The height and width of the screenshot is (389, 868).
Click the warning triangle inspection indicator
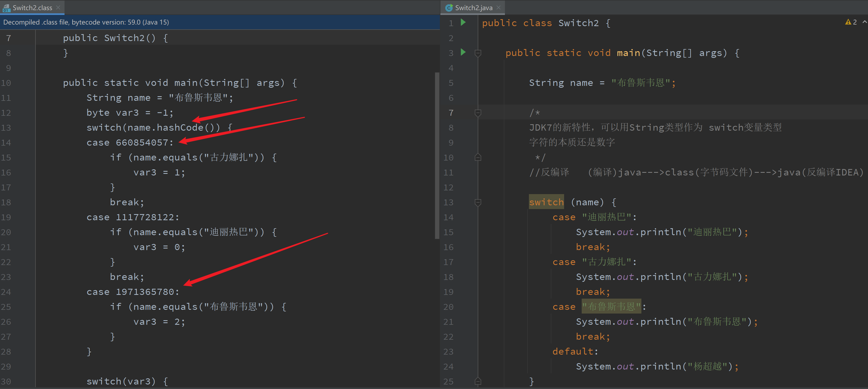coord(848,22)
